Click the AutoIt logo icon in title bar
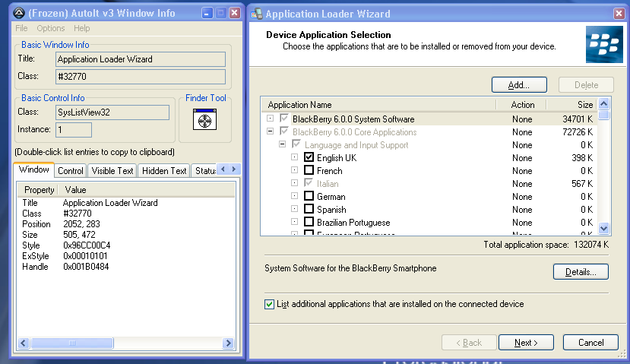The image size is (630, 364). pyautogui.click(x=19, y=13)
